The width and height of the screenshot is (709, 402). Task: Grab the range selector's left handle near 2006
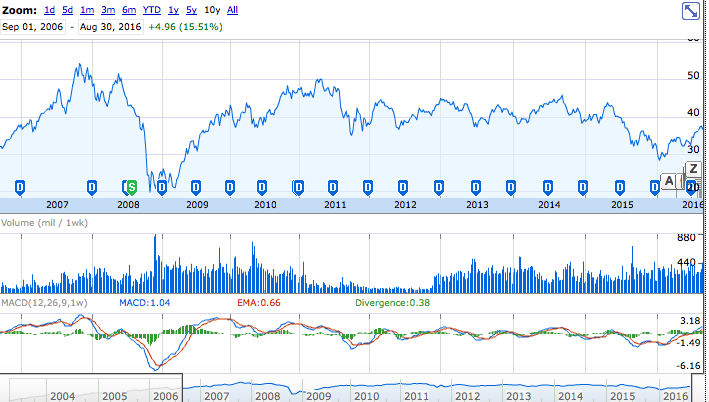pyautogui.click(x=183, y=388)
